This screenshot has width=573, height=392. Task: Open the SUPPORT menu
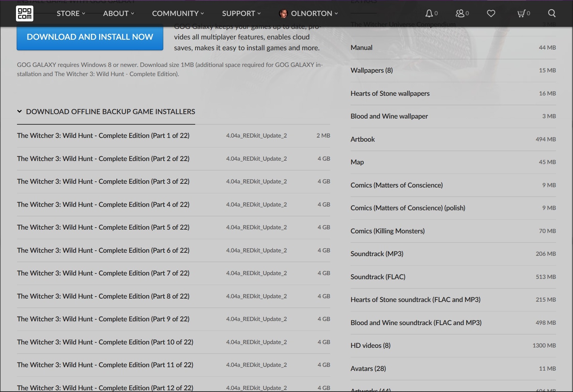[241, 13]
